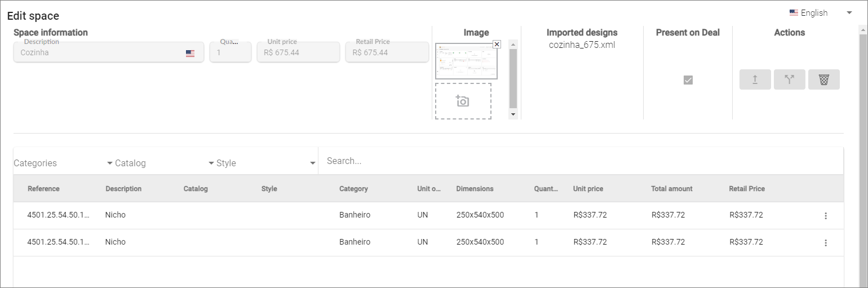Open the options menu for the second Nicho row
The height and width of the screenshot is (288, 868).
point(826,242)
